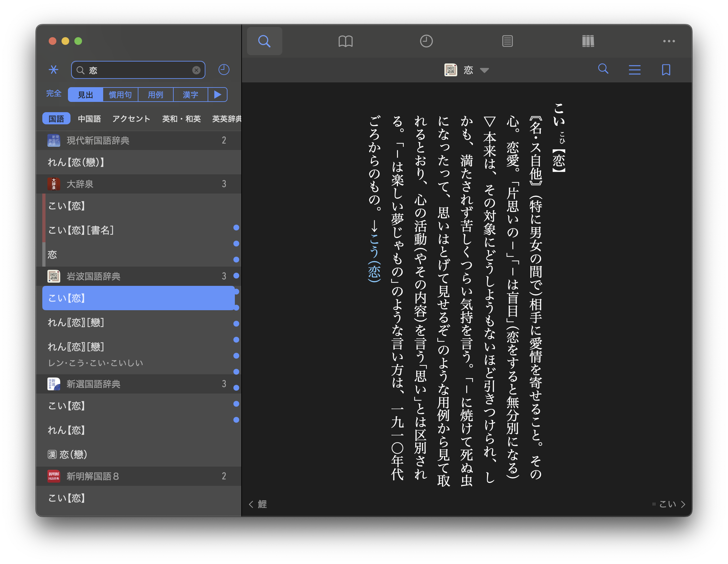The image size is (728, 564).
Task: Open the bookshelf library icon
Action: point(588,41)
